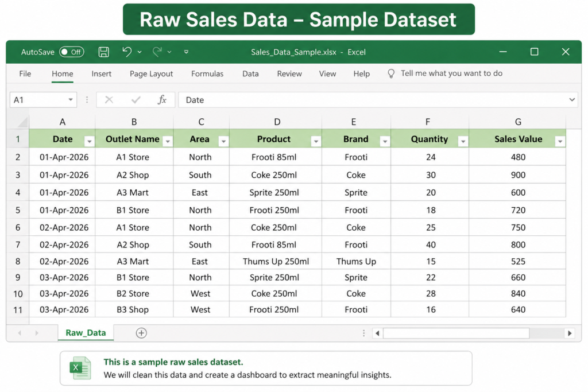Image resolution: width=588 pixels, height=392 pixels.
Task: Open the File menu
Action: click(x=25, y=73)
